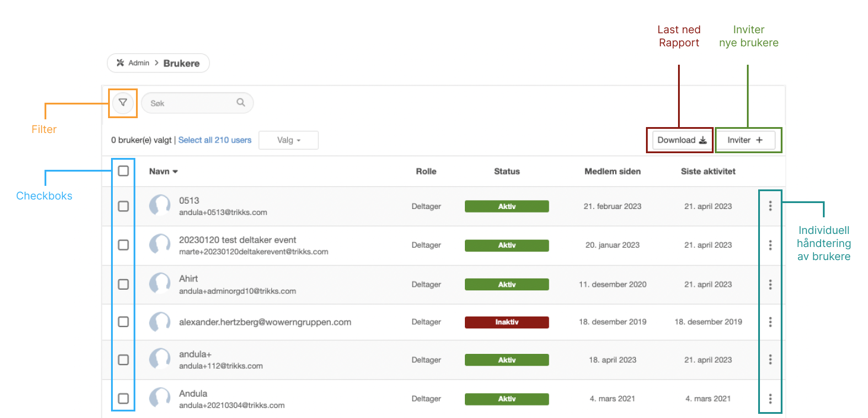868x418 pixels.
Task: Click into the Søk search field
Action: click(190, 103)
